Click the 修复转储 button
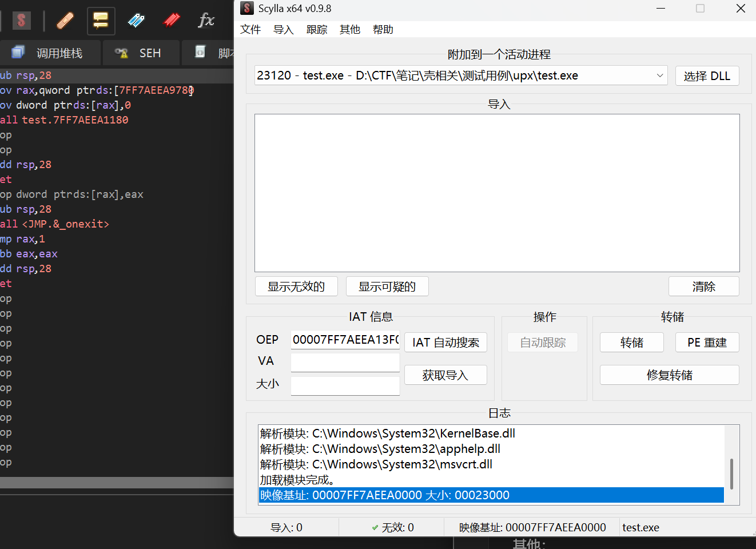Viewport: 756px width, 549px height. (x=670, y=375)
